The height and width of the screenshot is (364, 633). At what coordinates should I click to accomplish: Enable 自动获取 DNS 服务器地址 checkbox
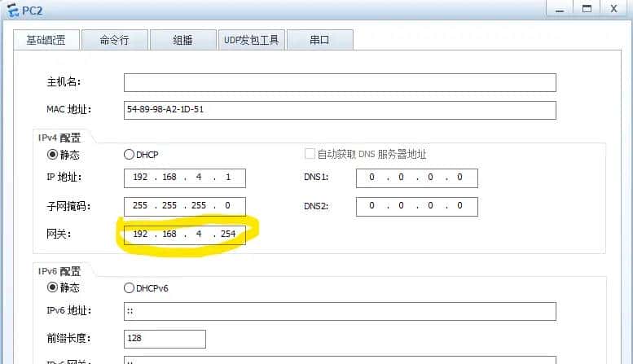(x=310, y=154)
